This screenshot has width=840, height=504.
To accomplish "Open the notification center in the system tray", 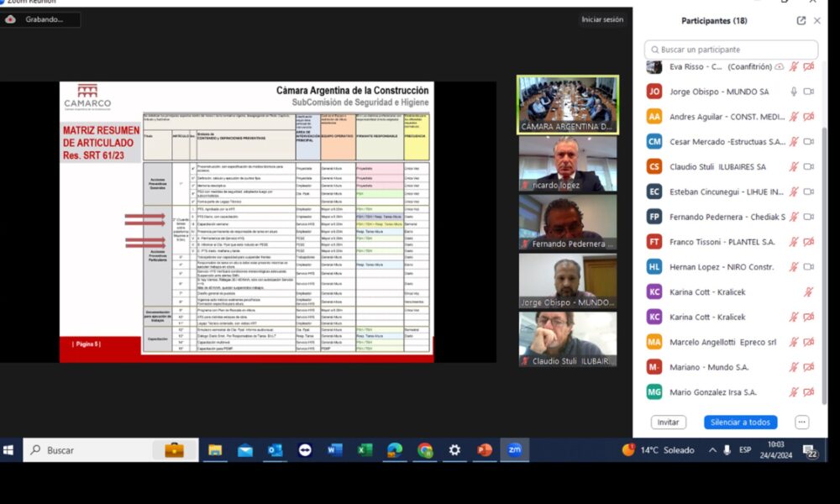I will coord(810,451).
